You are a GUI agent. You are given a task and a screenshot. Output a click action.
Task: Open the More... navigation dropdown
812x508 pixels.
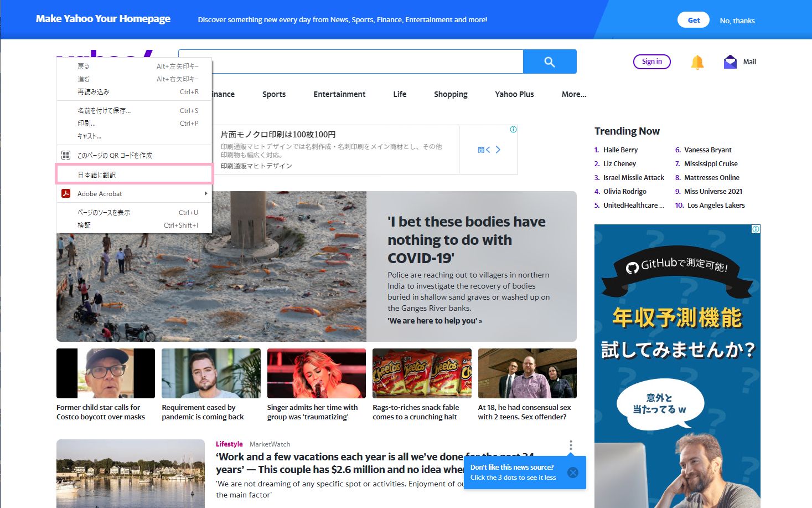coord(574,94)
